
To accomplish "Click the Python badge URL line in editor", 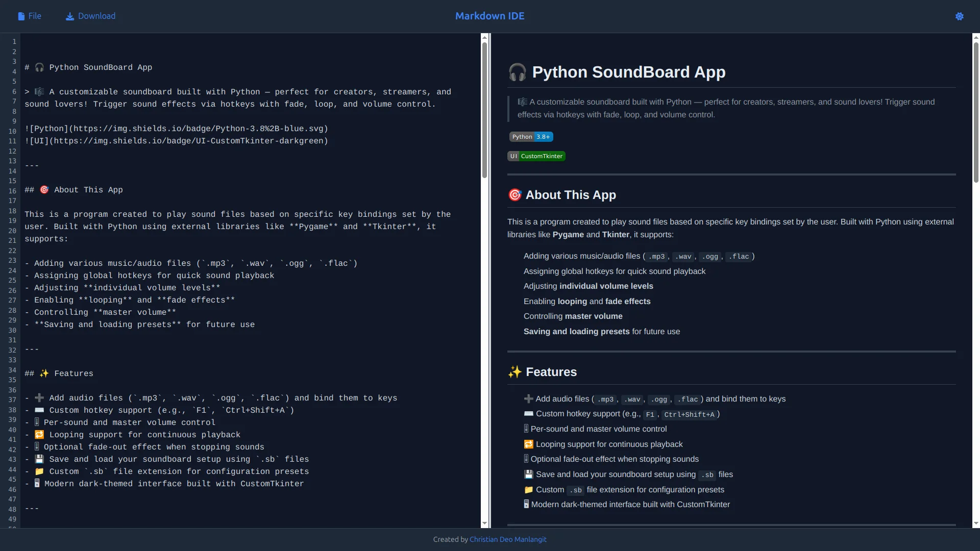I will coord(177,129).
